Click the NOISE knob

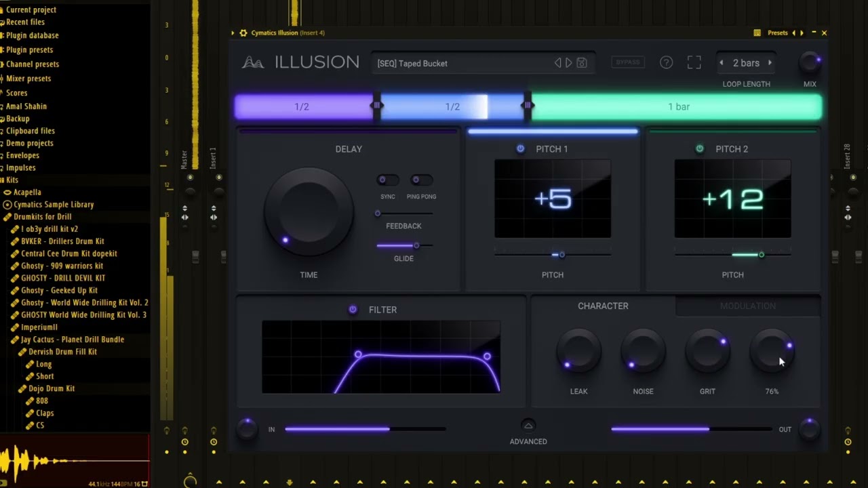click(x=643, y=352)
